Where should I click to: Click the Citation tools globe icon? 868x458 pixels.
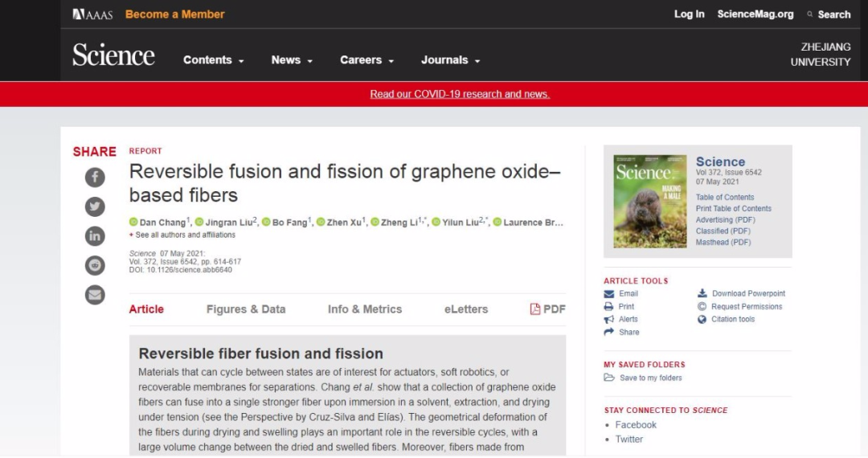(x=702, y=319)
